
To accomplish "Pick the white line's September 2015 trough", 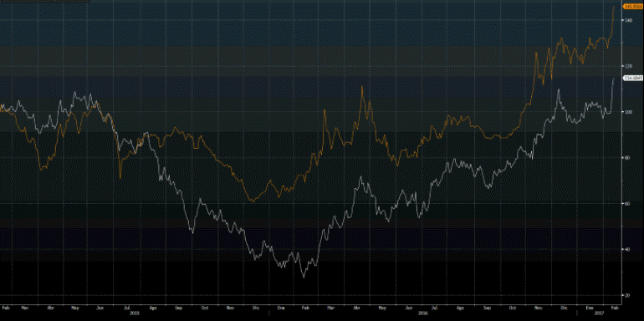I will pyautogui.click(x=192, y=232).
